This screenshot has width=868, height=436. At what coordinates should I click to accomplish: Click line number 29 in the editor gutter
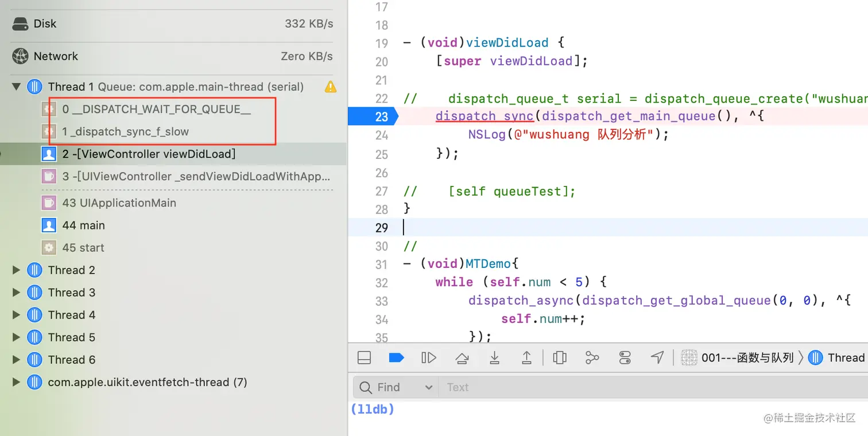(381, 228)
